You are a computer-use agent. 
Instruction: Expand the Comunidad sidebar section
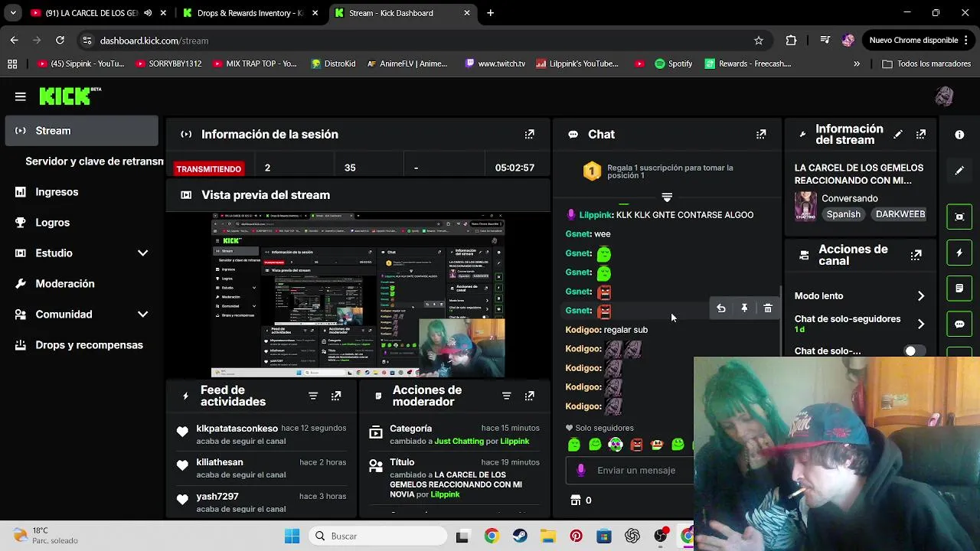point(142,315)
